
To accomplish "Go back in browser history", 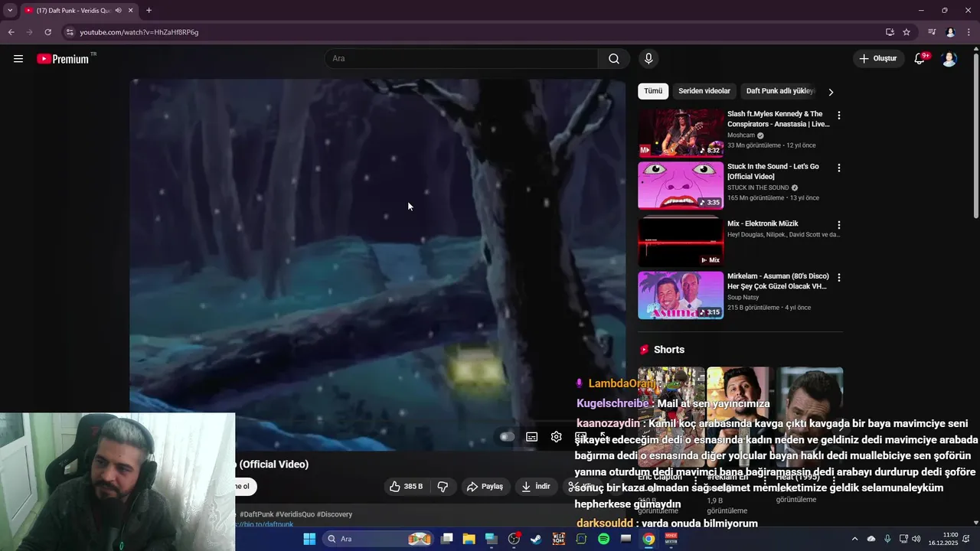I will [x=11, y=32].
